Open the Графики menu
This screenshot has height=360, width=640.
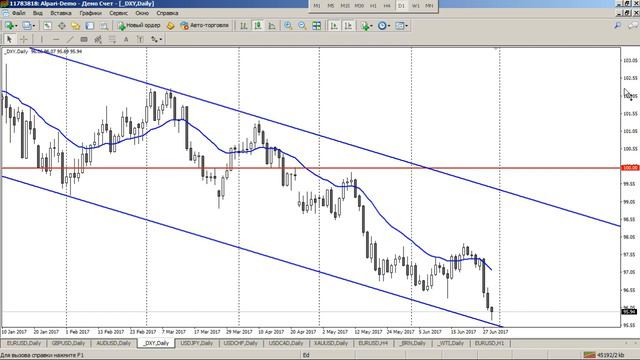click(91, 13)
